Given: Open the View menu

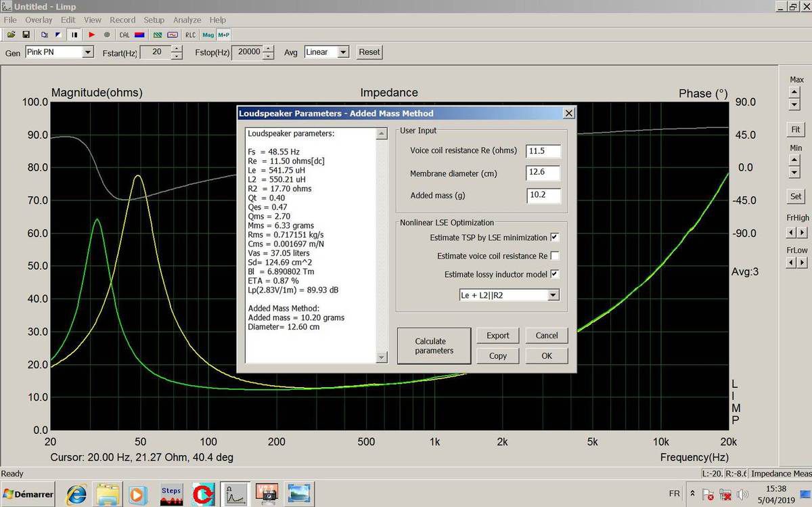Looking at the screenshot, I should pyautogui.click(x=93, y=20).
